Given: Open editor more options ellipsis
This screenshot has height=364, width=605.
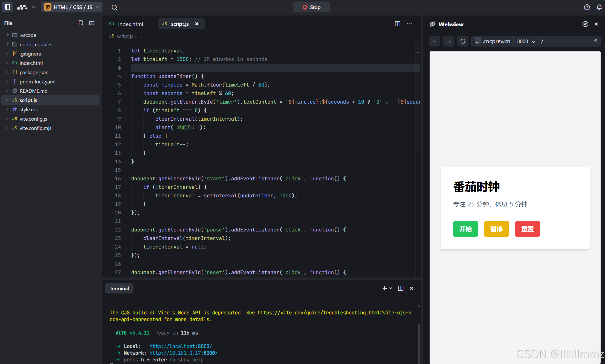Looking at the screenshot, I should [x=409, y=24].
